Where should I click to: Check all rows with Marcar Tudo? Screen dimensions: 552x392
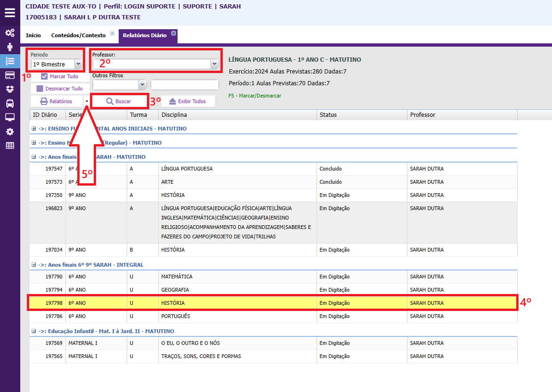point(60,76)
